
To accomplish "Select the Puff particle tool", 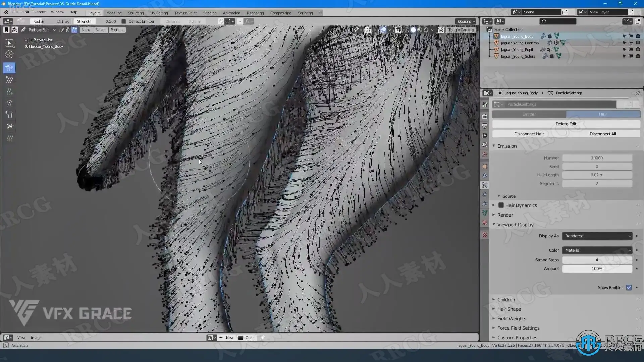I will coord(9,115).
